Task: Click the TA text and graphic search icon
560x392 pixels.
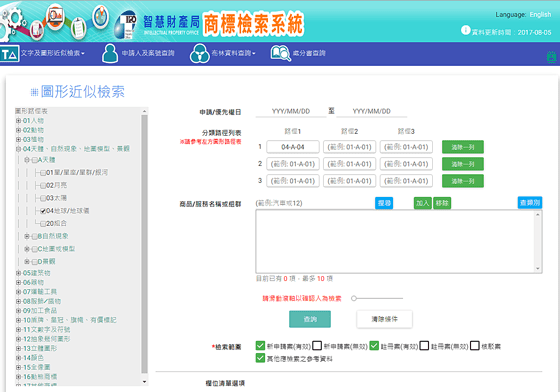Action: pos(9,54)
